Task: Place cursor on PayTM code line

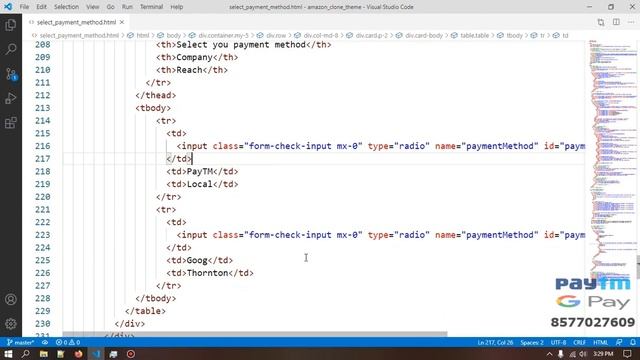Action: [202, 171]
